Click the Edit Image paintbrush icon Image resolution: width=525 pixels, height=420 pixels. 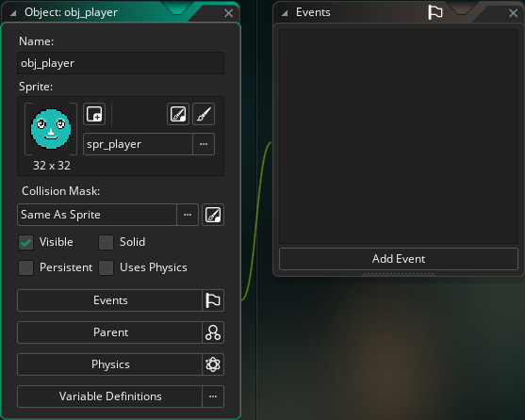pos(204,114)
